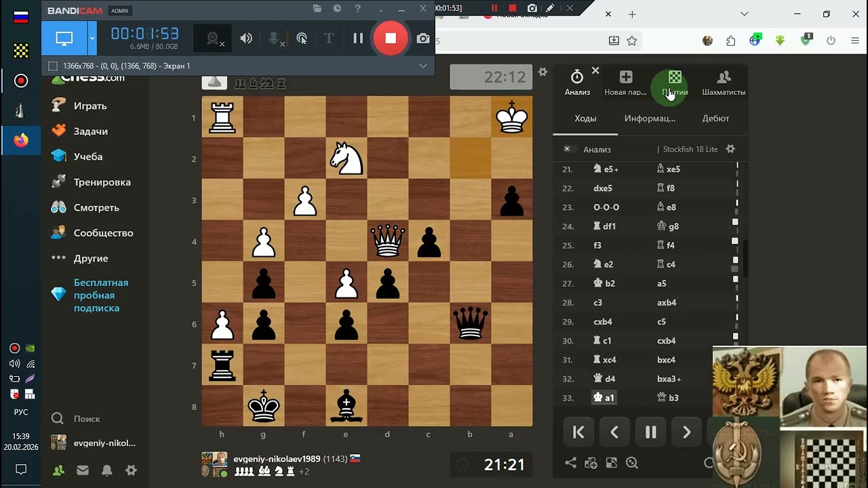This screenshot has width=868, height=488.
Task: Take a Bandicam screenshot with the camera icon
Action: click(423, 39)
